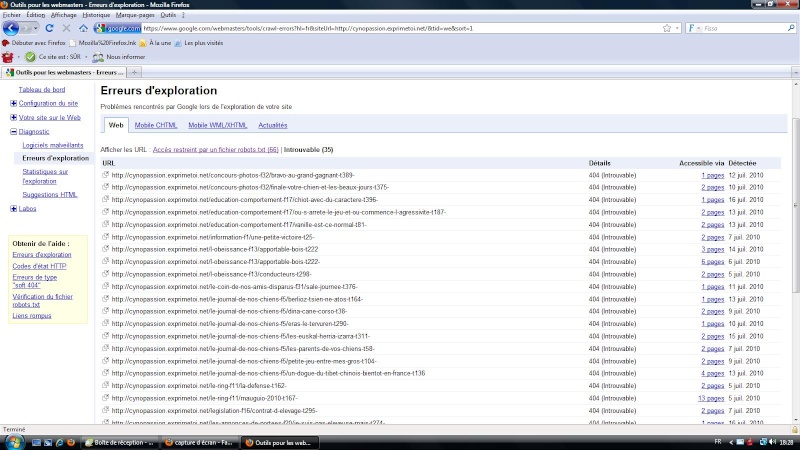Click 'Accès restreint par un fichier robots.txt (66)' link
The height and width of the screenshot is (450, 800).
[x=215, y=149]
